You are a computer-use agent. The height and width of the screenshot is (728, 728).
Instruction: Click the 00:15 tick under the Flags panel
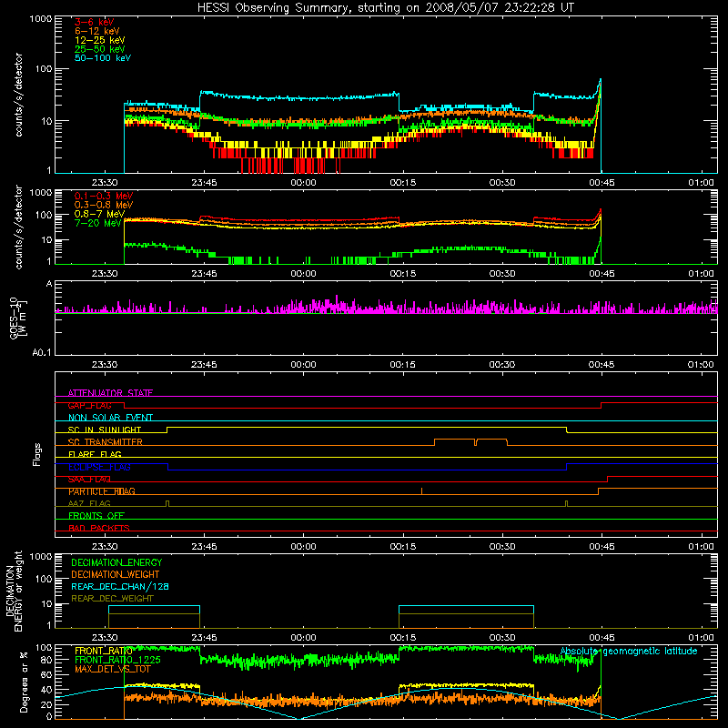pos(402,547)
